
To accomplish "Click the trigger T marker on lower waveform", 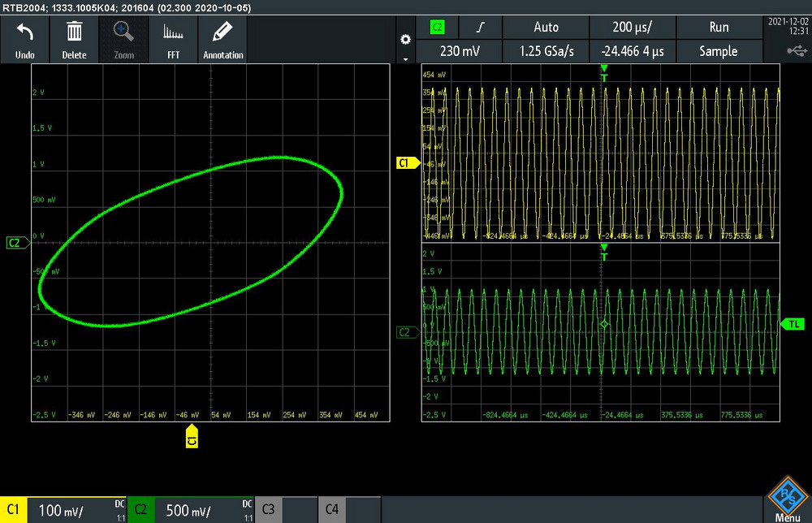I will click(604, 253).
